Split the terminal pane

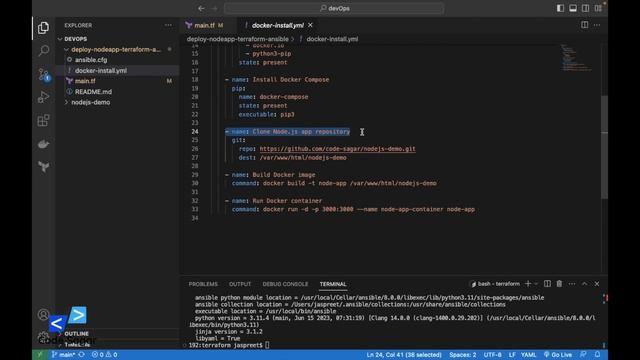pyautogui.click(x=547, y=284)
